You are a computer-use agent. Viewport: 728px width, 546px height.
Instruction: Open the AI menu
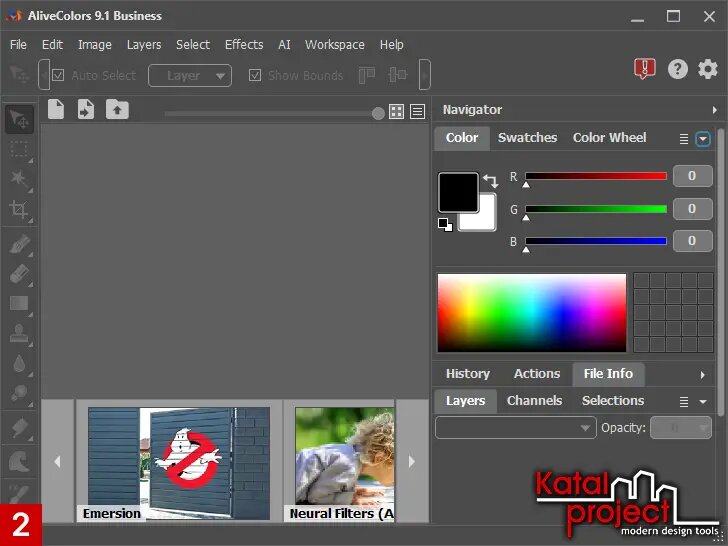[284, 45]
